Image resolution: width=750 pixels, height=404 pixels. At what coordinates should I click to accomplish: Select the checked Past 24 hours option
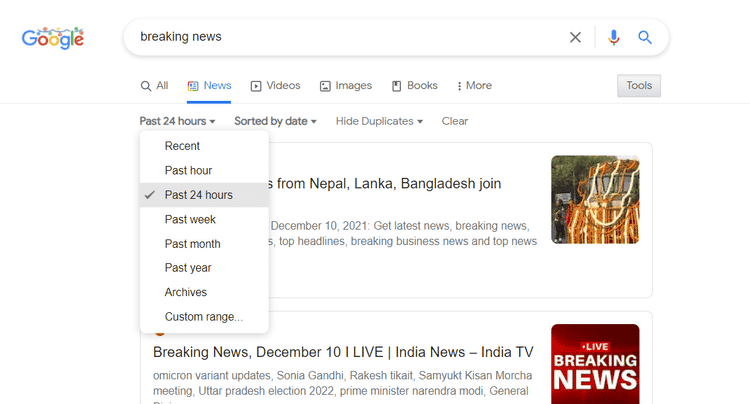tap(198, 195)
